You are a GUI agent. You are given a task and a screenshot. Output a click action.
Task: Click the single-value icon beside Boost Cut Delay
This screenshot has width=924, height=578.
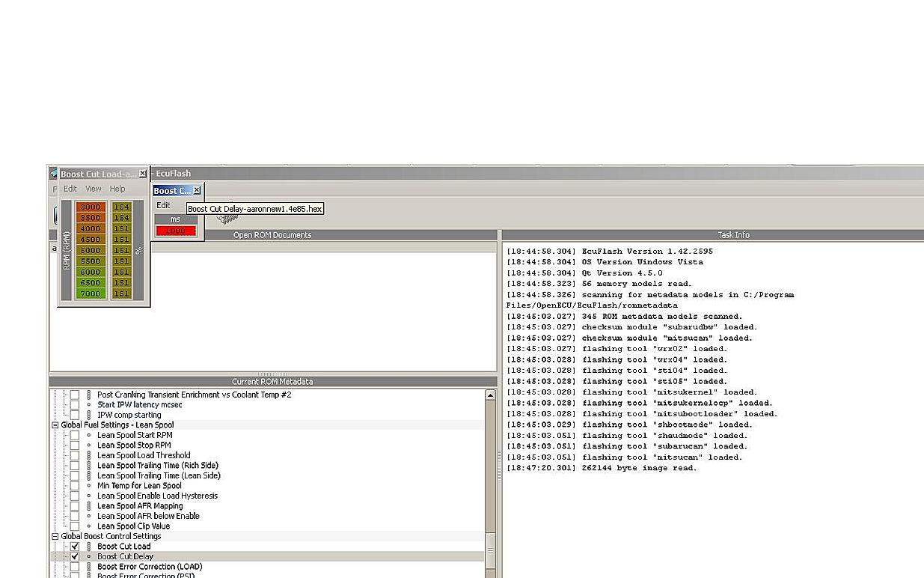[89, 556]
